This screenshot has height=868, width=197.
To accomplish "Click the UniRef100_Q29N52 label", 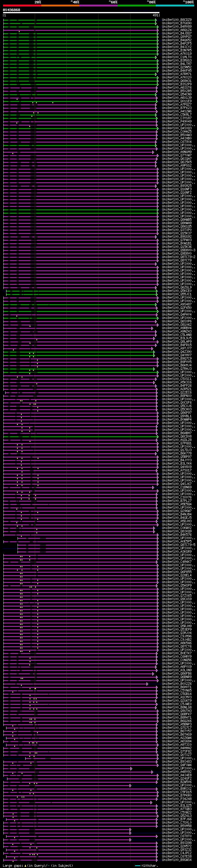I will (x=177, y=67).
